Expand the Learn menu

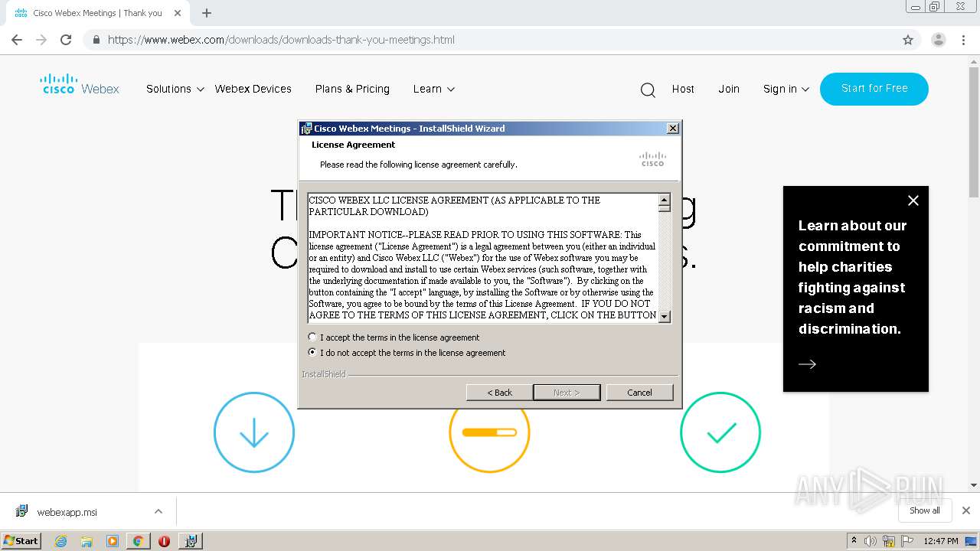pos(434,89)
